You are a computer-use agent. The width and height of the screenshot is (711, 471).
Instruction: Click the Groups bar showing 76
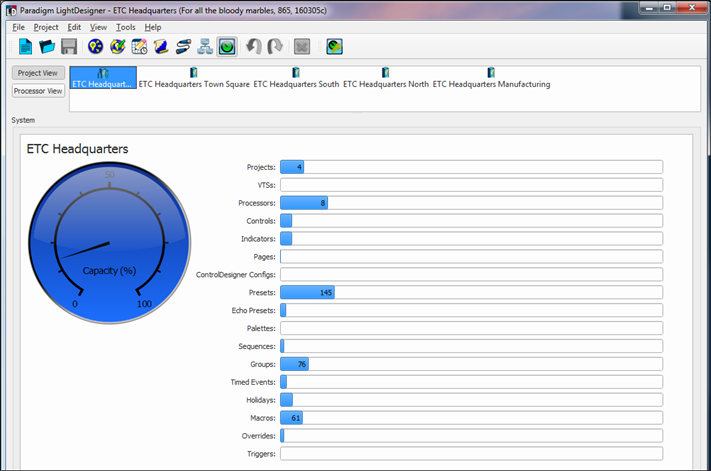[471, 364]
